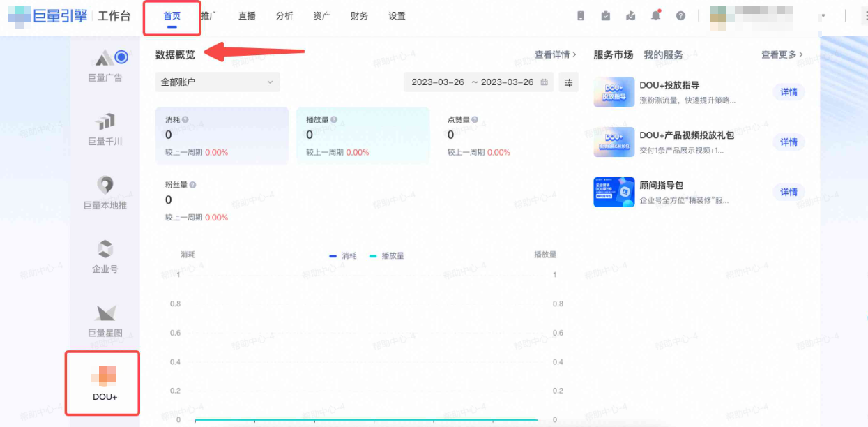Screen dimensions: 868x427
Task: Switch to the 分析 tab
Action: coord(284,15)
